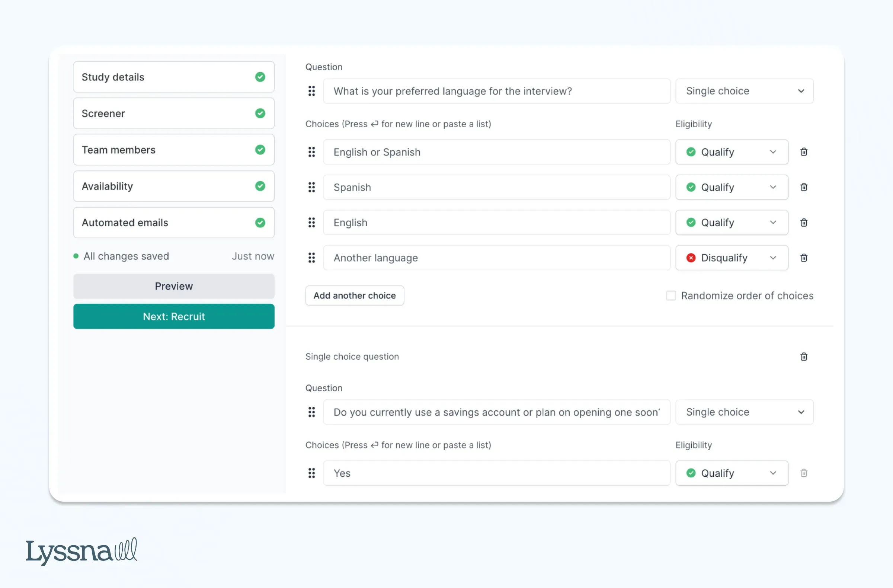Click the trash icon next to the "Yes" choice
893x588 pixels.
point(804,473)
